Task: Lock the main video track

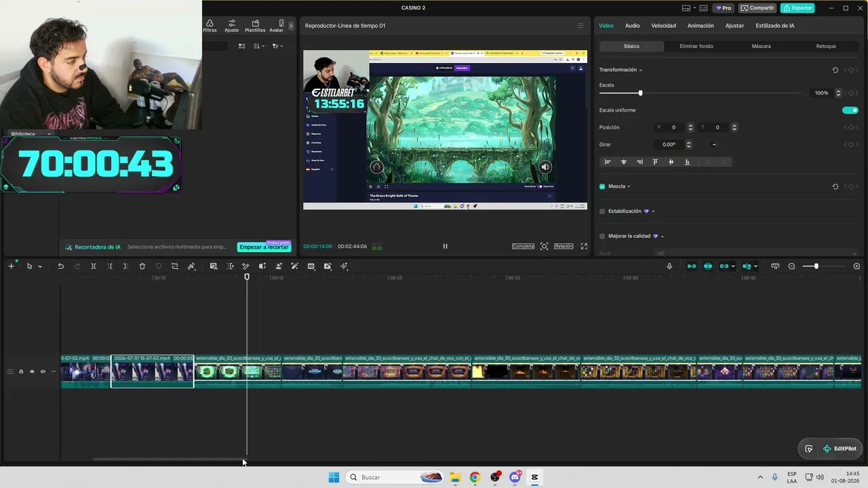Action: 21,371
